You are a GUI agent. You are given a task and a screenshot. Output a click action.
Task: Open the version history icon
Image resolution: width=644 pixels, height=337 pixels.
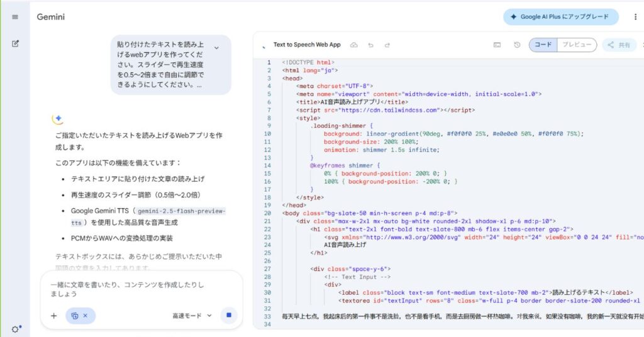pos(517,45)
